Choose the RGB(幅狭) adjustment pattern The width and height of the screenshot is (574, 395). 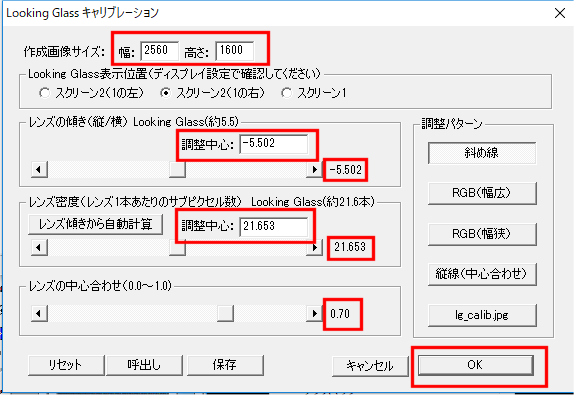click(x=482, y=234)
